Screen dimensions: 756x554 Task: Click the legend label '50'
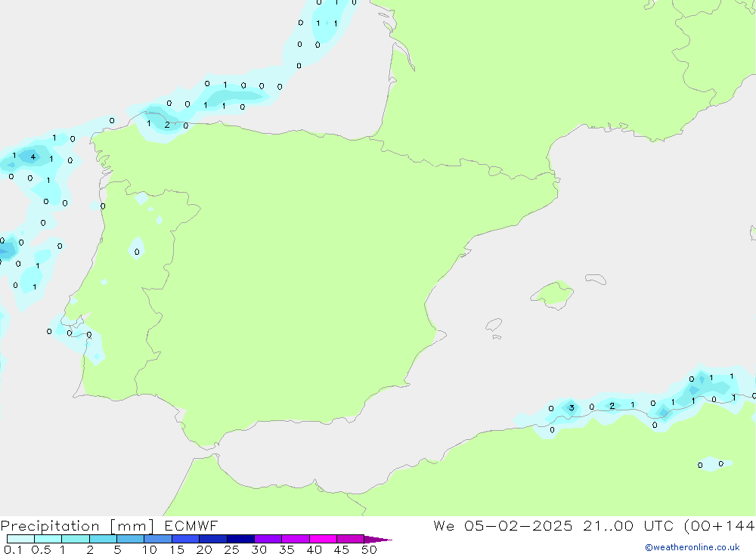369,549
